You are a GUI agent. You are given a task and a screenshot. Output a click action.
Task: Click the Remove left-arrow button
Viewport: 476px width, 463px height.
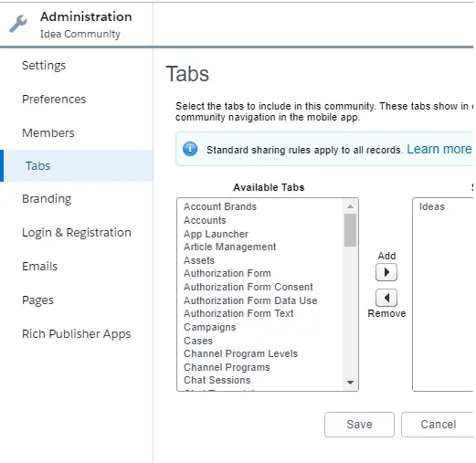[386, 298]
